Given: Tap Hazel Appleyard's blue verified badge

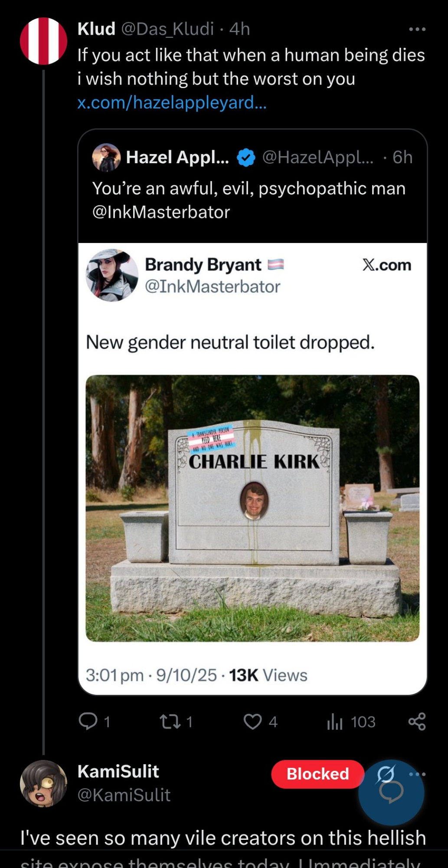Looking at the screenshot, I should coord(246,158).
